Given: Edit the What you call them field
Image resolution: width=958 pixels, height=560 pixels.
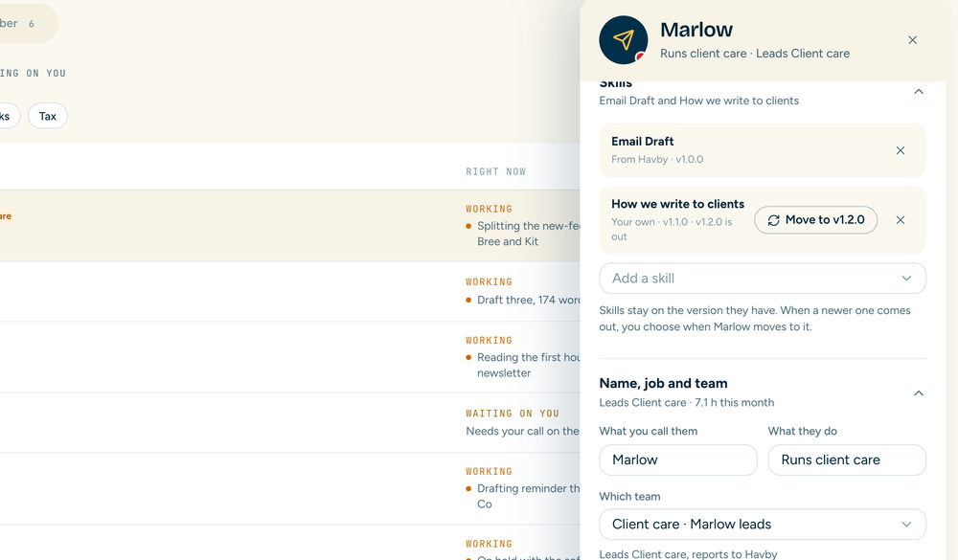Looking at the screenshot, I should (678, 459).
